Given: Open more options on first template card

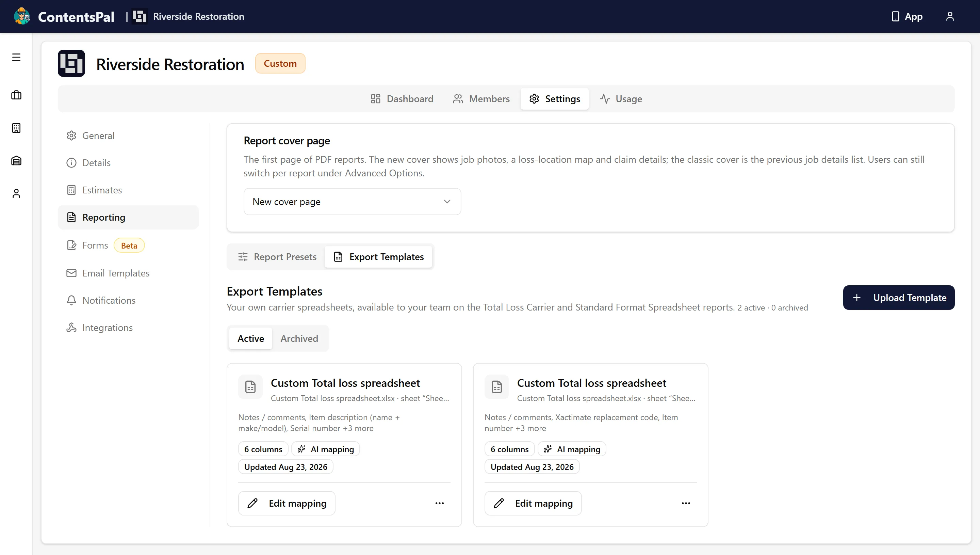Looking at the screenshot, I should click(440, 503).
